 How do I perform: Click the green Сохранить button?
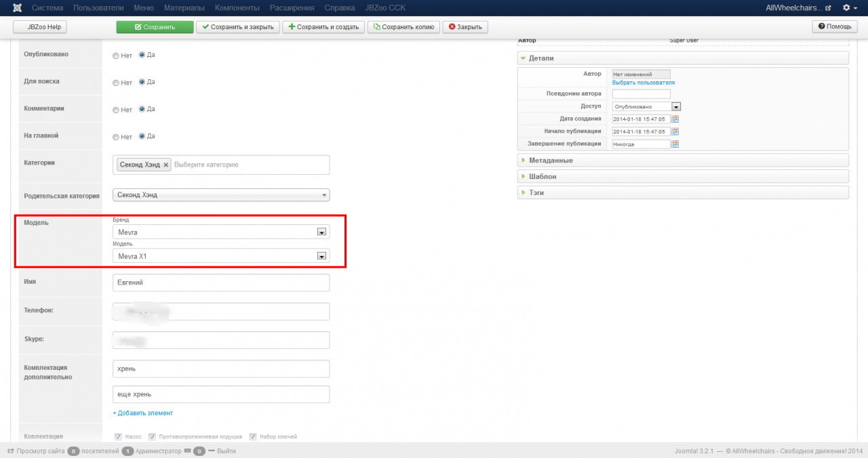(155, 27)
